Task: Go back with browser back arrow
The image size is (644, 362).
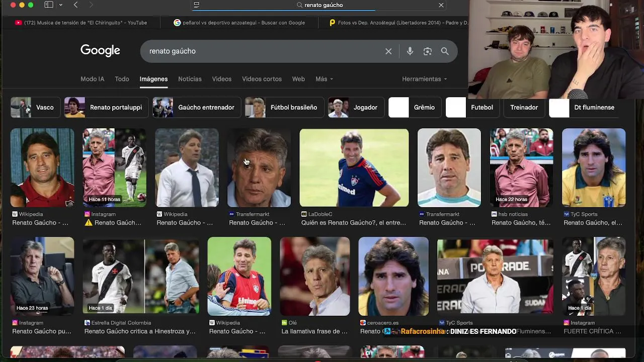Action: 75,5
